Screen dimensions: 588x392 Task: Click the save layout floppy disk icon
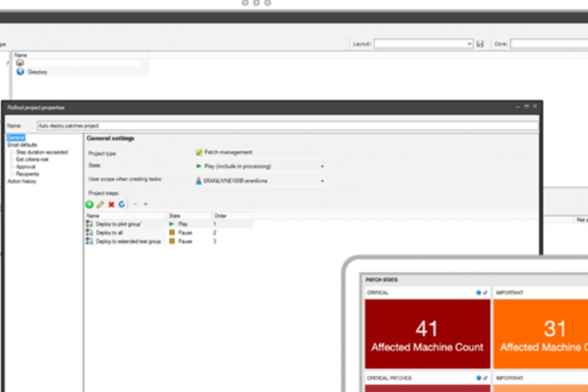tap(479, 43)
